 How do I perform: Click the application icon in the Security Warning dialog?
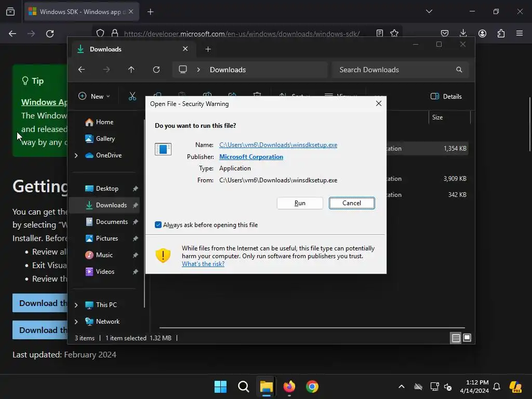click(x=163, y=149)
